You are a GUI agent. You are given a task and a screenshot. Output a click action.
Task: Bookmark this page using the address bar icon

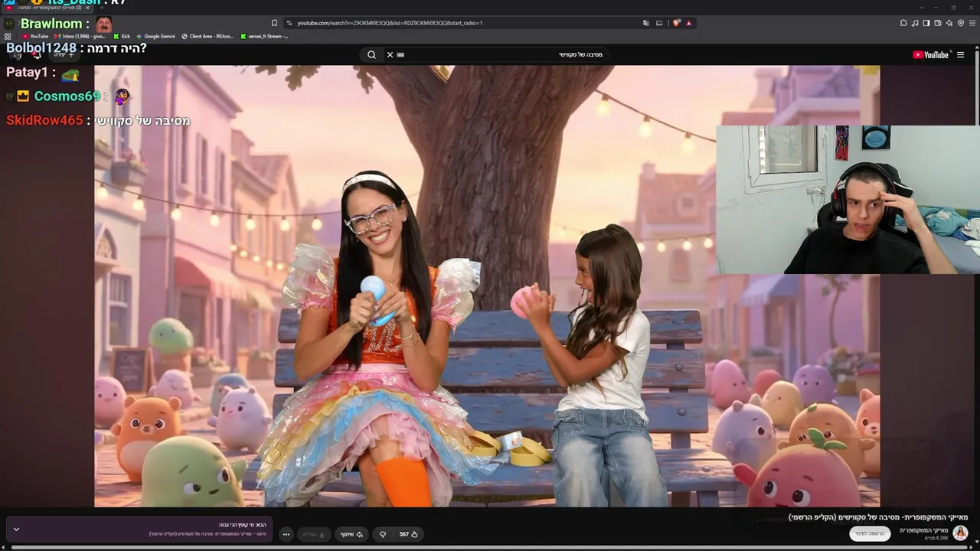coord(274,23)
